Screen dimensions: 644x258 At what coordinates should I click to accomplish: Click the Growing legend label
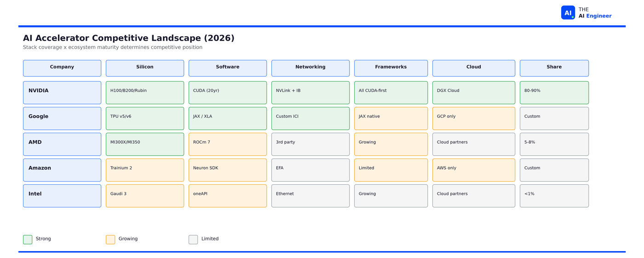click(128, 239)
